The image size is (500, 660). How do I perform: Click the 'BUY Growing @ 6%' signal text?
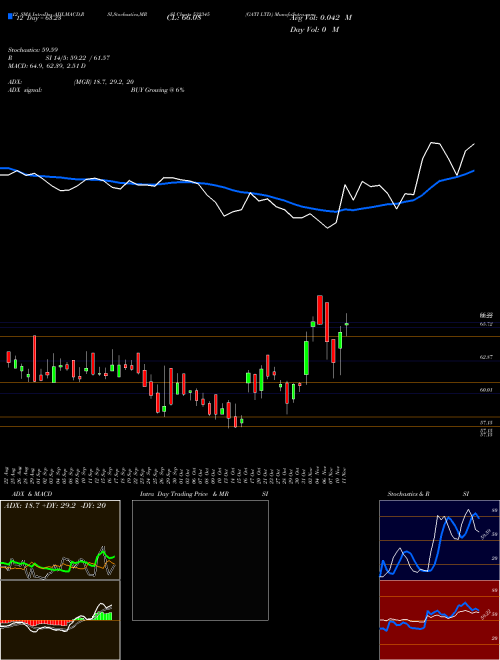[x=157, y=90]
